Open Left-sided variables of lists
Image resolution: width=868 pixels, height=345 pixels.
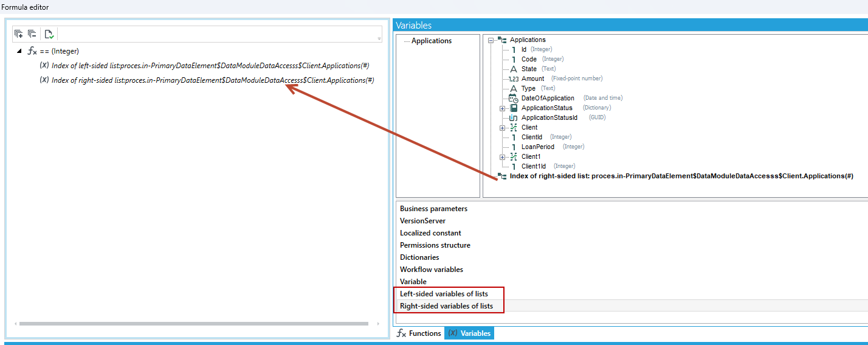(444, 294)
